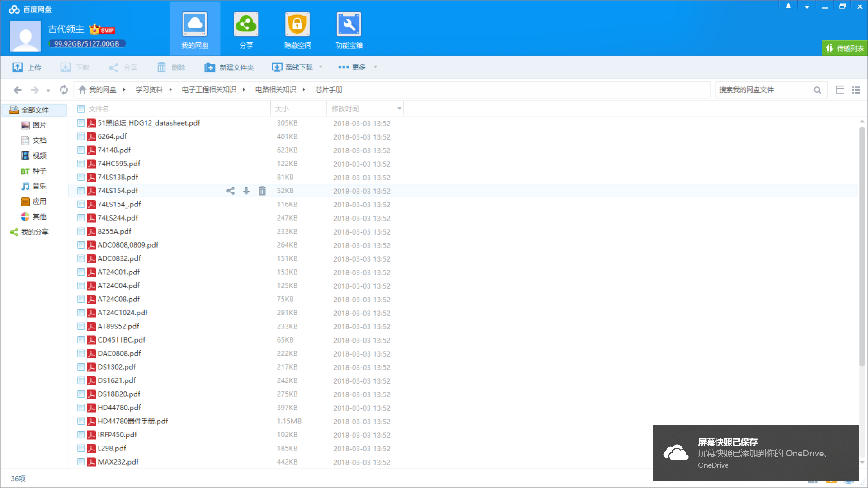
Task: Open the 功能宝箱 tab
Action: pos(349,30)
